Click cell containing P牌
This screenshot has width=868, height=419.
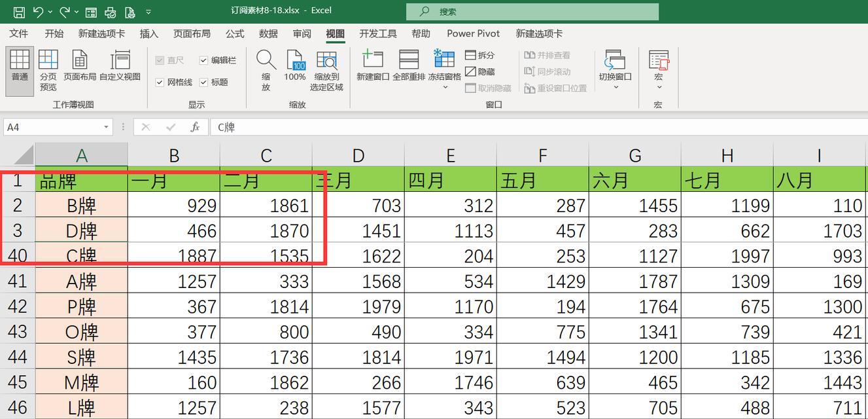82,306
